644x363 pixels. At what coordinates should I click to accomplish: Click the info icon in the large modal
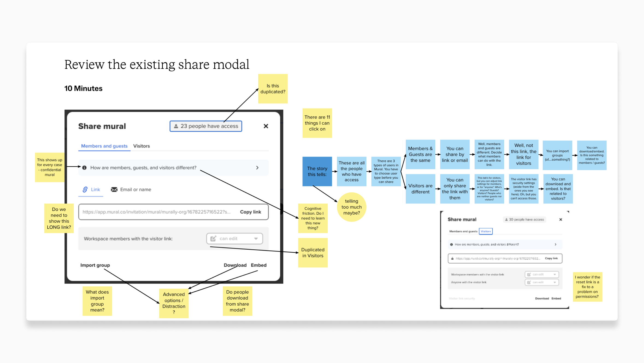coord(84,168)
